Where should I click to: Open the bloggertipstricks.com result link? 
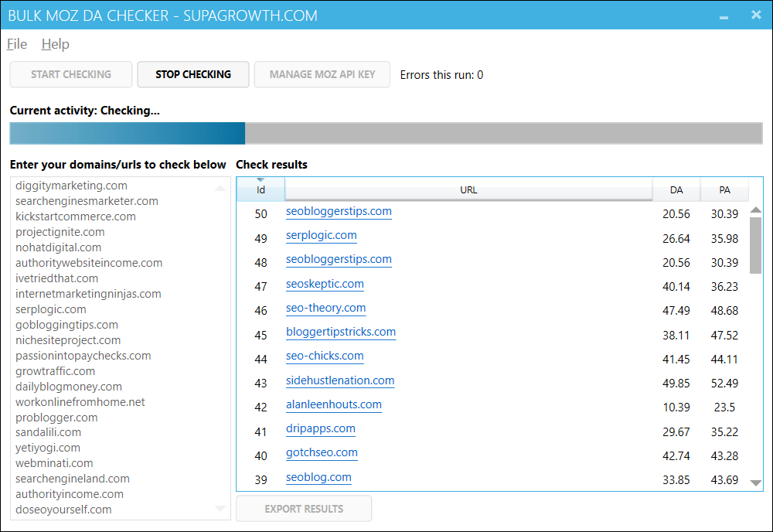(341, 332)
